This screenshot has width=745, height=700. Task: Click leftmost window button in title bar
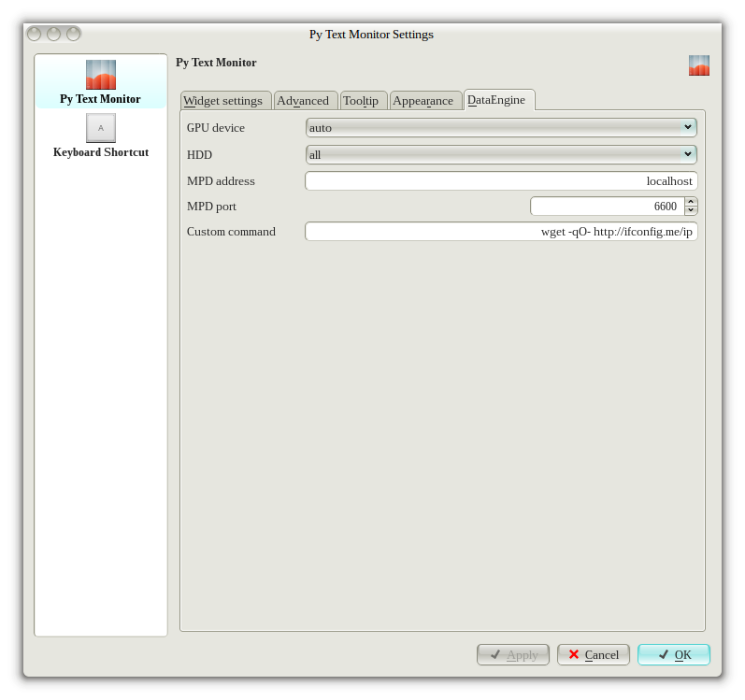35,34
